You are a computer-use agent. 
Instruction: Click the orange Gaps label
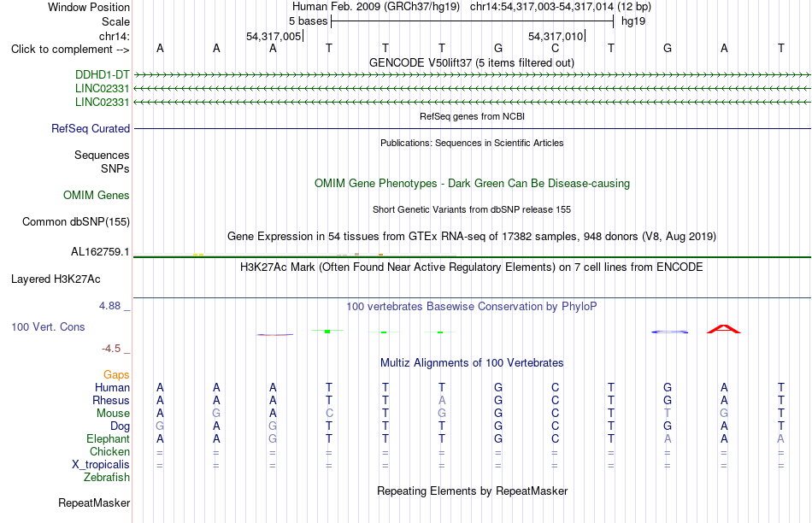tap(116, 375)
